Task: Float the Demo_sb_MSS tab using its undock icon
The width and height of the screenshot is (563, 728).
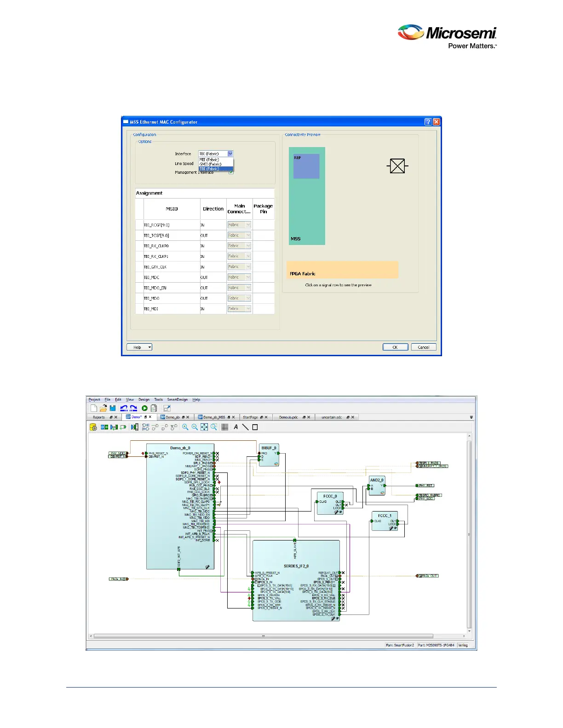Action: [229, 417]
